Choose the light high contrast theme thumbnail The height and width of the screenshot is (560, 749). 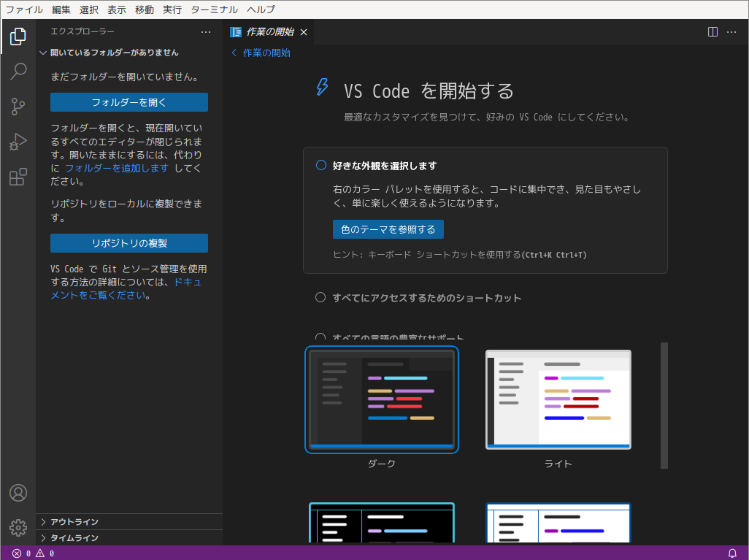click(x=558, y=522)
